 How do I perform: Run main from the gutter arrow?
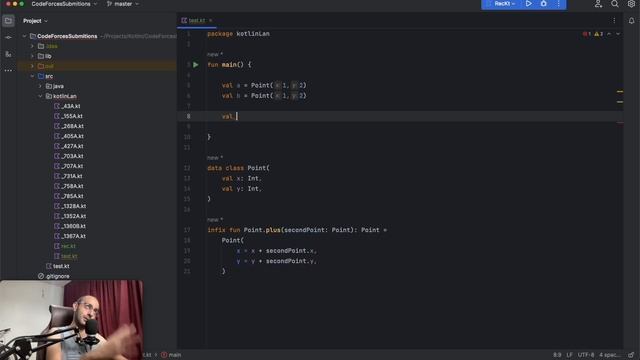pyautogui.click(x=196, y=64)
